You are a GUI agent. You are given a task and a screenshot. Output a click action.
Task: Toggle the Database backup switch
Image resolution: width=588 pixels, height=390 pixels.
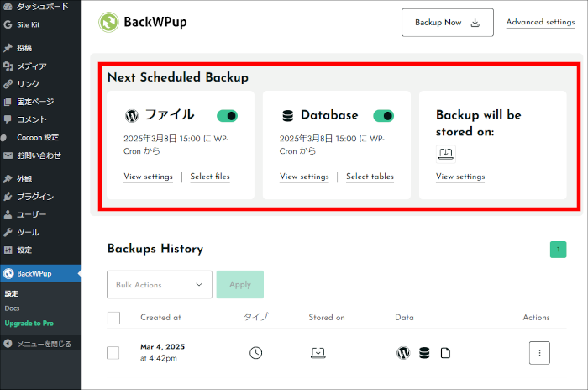point(383,116)
